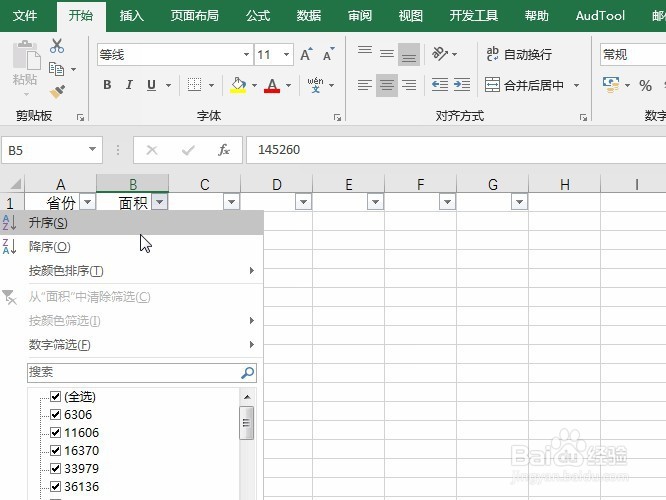This screenshot has width=666, height=500.
Task: Click the Cut scissors icon
Action: pos(56,46)
